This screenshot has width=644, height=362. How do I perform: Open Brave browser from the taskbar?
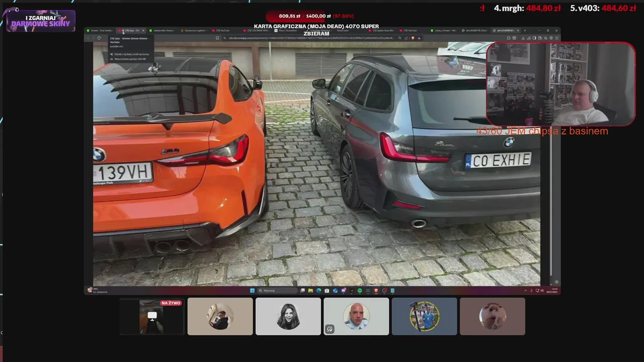pos(376,290)
